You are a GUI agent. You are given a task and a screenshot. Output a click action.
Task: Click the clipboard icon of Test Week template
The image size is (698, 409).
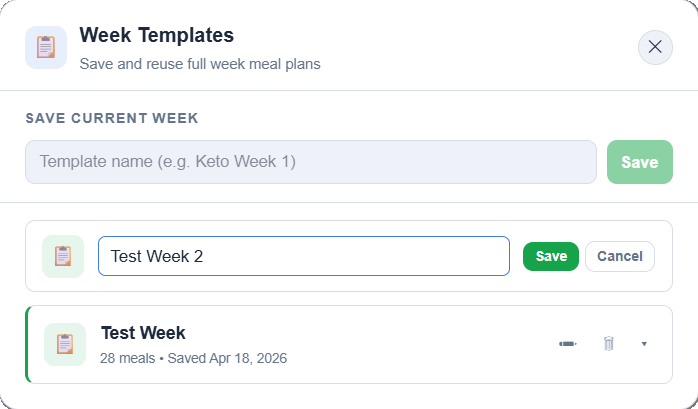coord(65,344)
